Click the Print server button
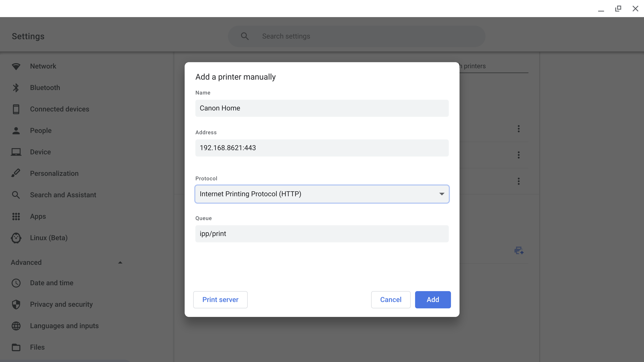 tap(220, 299)
